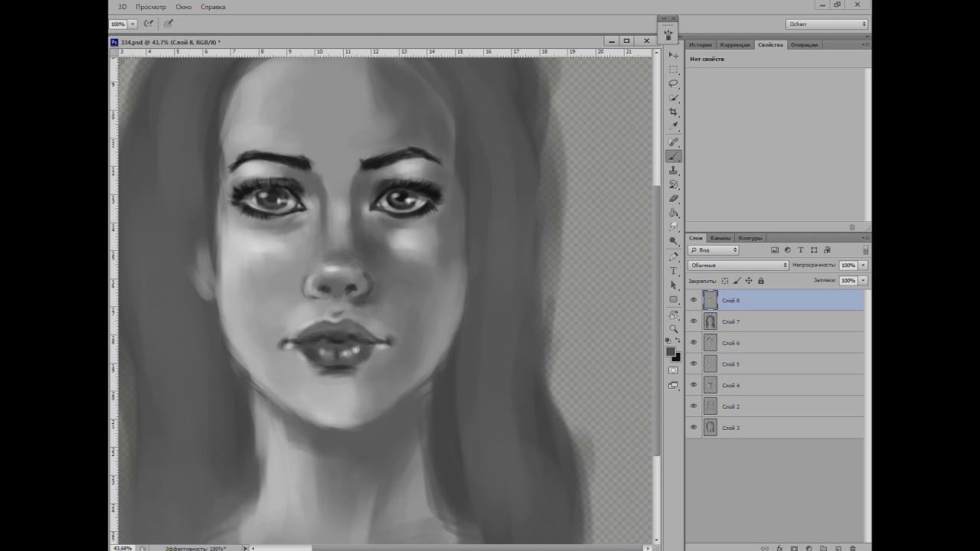980x551 pixels.
Task: Select the Eraser tool
Action: point(674,199)
